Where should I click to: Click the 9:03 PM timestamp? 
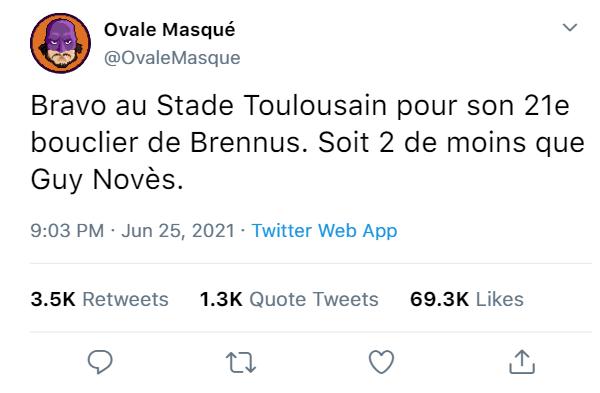click(67, 231)
